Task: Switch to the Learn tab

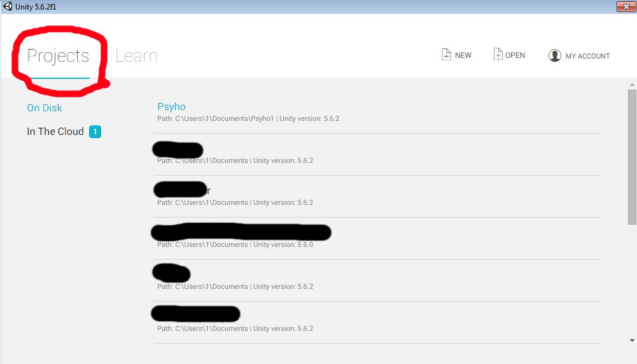Action: (136, 56)
